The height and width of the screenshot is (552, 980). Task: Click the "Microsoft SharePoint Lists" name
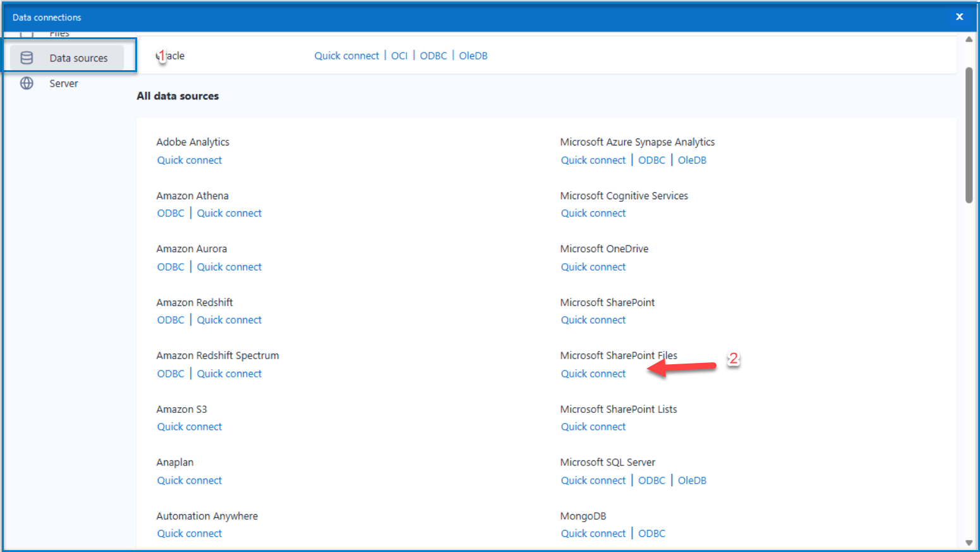[x=619, y=410]
